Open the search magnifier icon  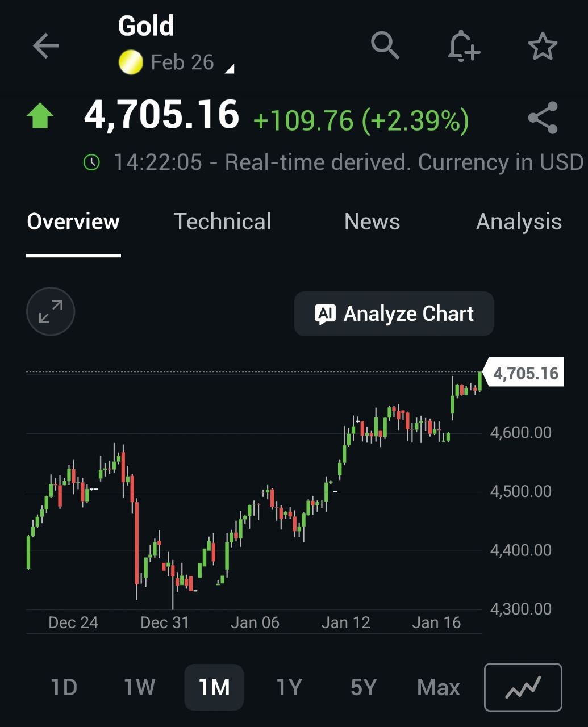tap(385, 45)
